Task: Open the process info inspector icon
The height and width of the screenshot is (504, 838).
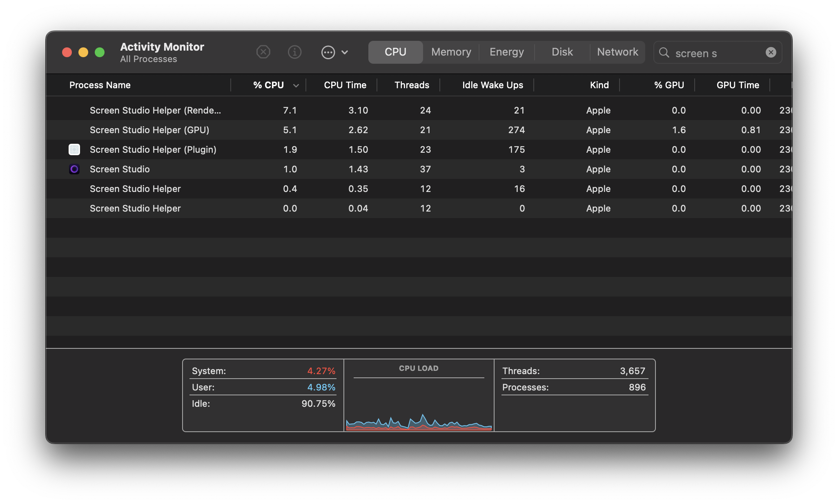Action: pyautogui.click(x=294, y=52)
